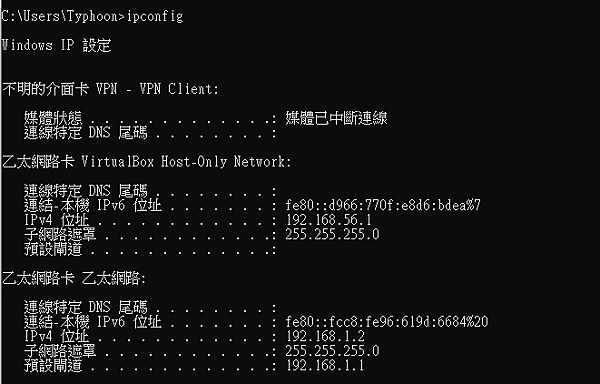The width and height of the screenshot is (600, 384).
Task: Select IPv6 address fe80::fcc8:fe96:619d:6684%20
Action: tap(387, 322)
